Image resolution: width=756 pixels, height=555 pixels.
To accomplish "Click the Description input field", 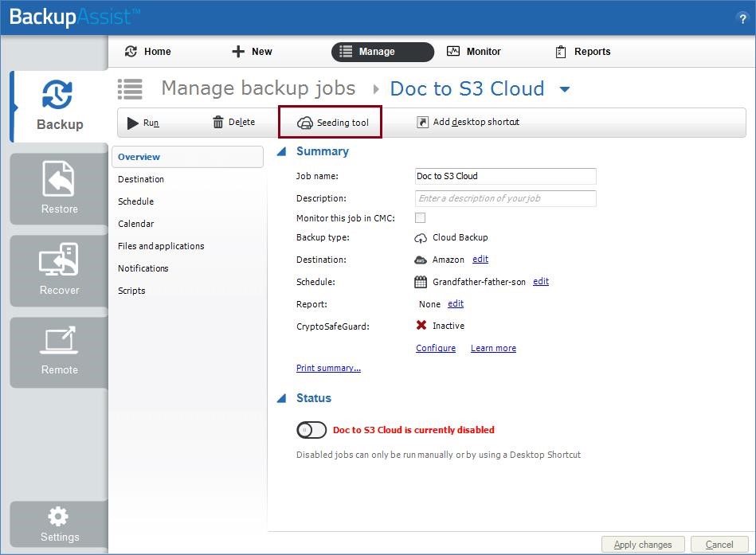I will point(505,198).
